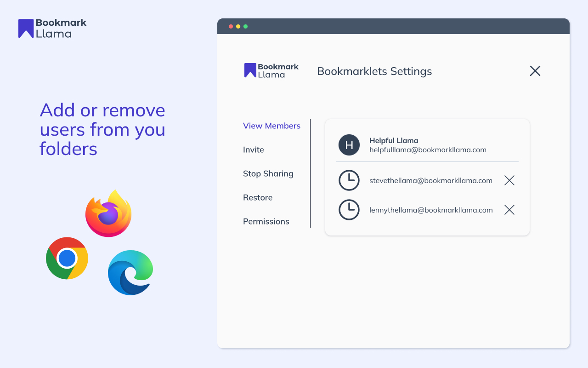Click the stevethellama@bookmarkllama.com email text
The image size is (588, 368).
click(431, 181)
